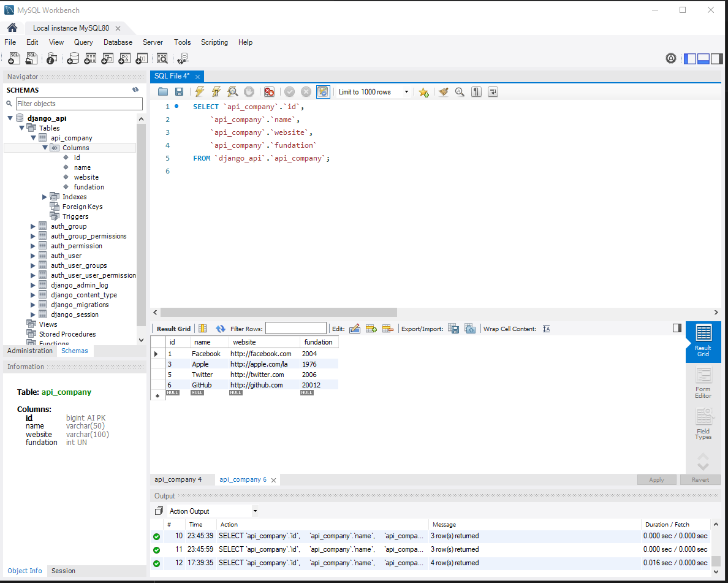Toggle the auto-commit mode button
Image resolution: width=728 pixels, height=583 pixels.
click(x=323, y=92)
